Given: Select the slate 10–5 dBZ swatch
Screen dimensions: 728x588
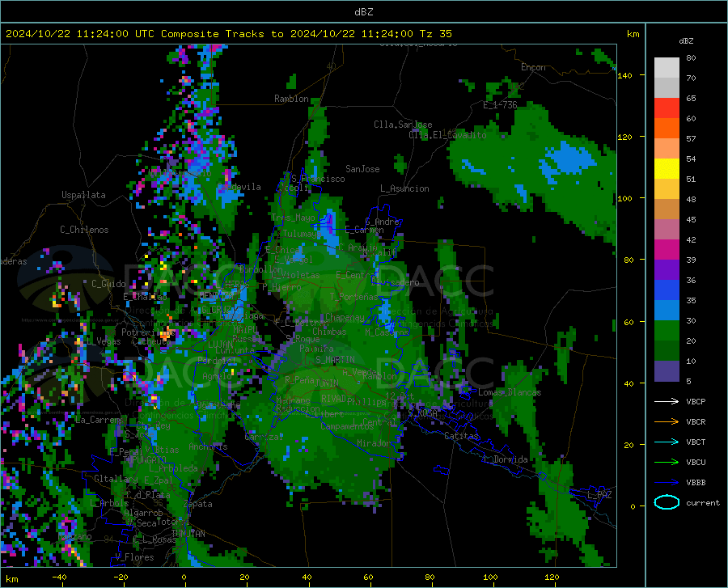Looking at the screenshot, I should (667, 371).
